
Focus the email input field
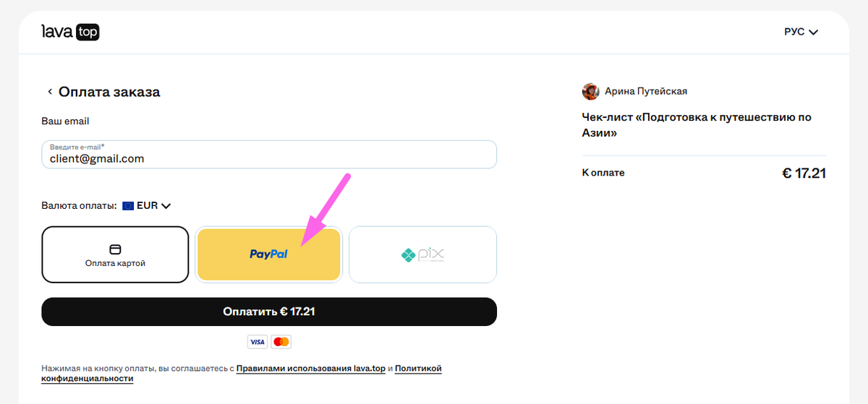(x=269, y=155)
